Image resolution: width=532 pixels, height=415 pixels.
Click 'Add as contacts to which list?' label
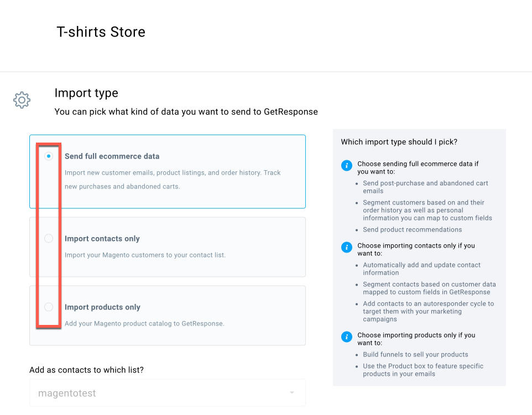coord(86,370)
